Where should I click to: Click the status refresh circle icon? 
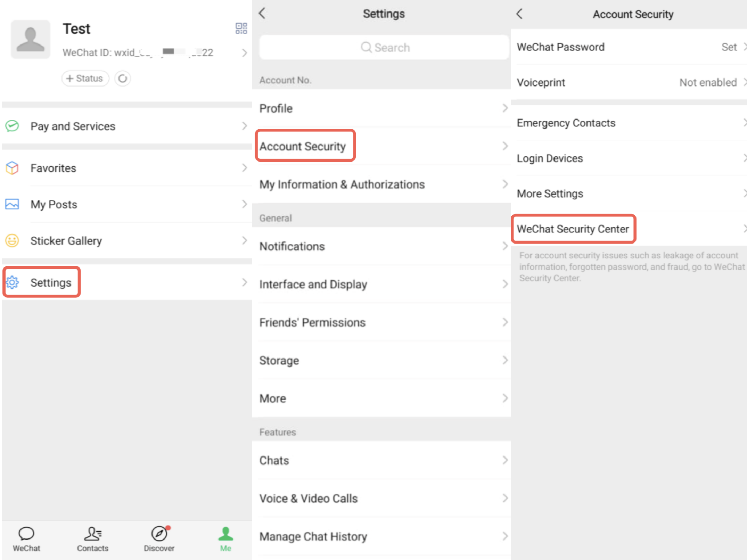click(x=123, y=79)
